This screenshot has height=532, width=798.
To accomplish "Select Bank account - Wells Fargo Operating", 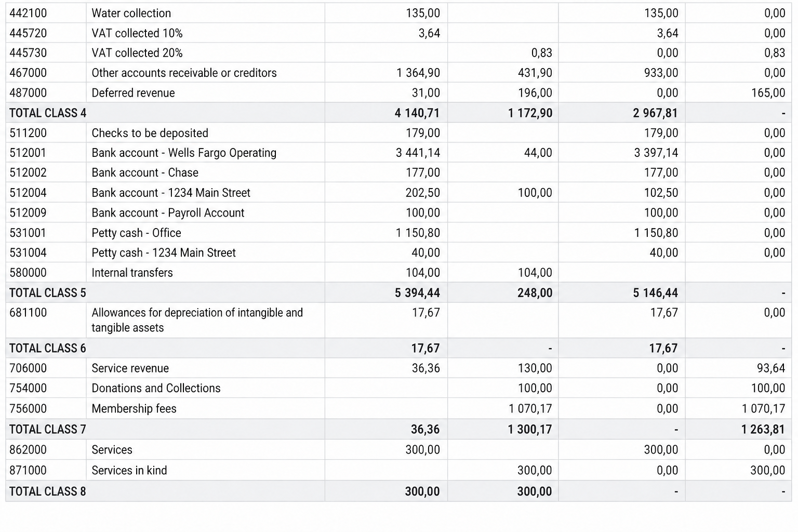I will click(x=184, y=153).
